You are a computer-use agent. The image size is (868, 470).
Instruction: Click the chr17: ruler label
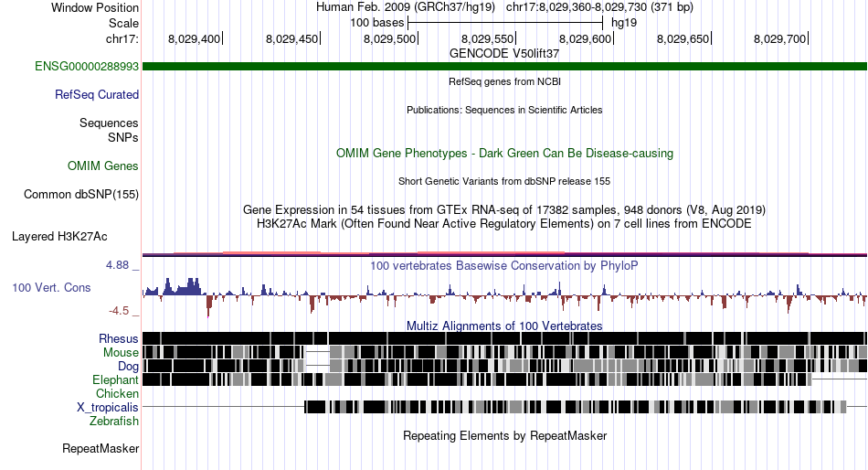pyautogui.click(x=122, y=38)
